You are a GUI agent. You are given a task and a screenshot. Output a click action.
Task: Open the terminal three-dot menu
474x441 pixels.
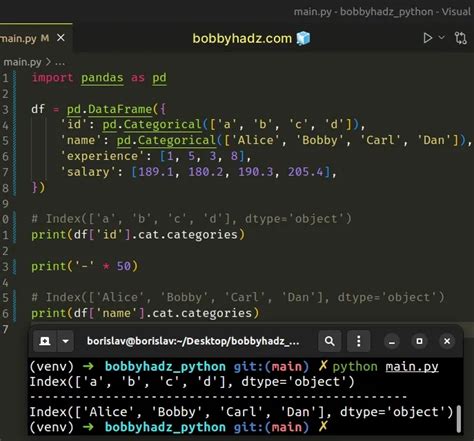click(359, 341)
